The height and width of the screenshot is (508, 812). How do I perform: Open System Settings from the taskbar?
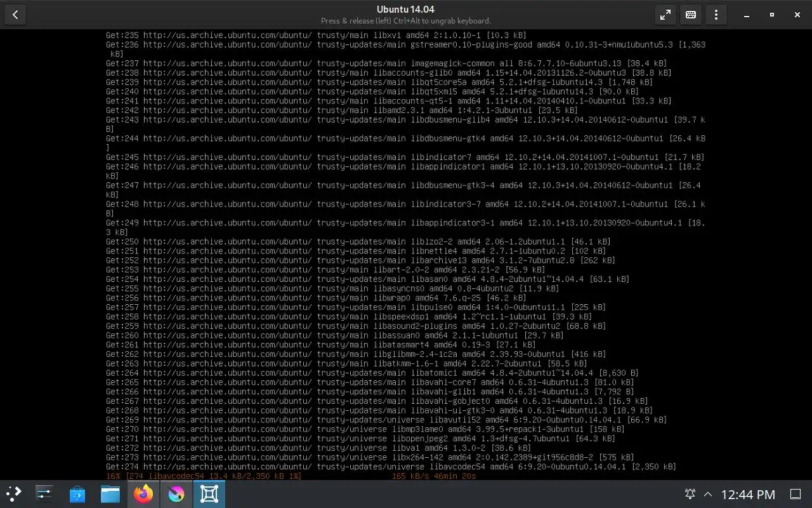tap(44, 494)
